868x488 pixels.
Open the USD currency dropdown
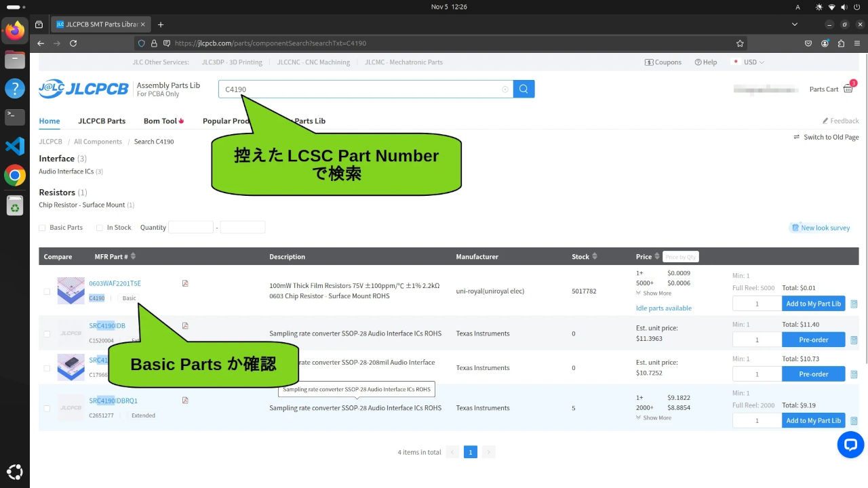click(x=749, y=62)
